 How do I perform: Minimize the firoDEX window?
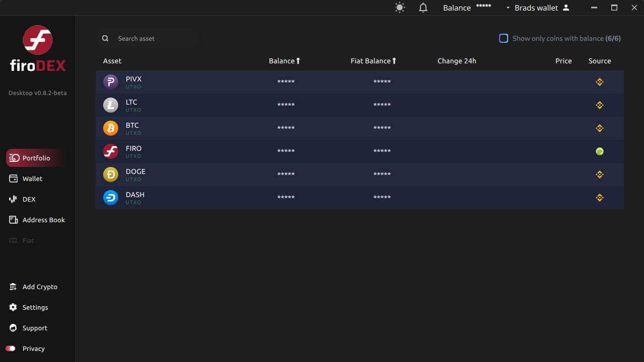click(x=595, y=8)
